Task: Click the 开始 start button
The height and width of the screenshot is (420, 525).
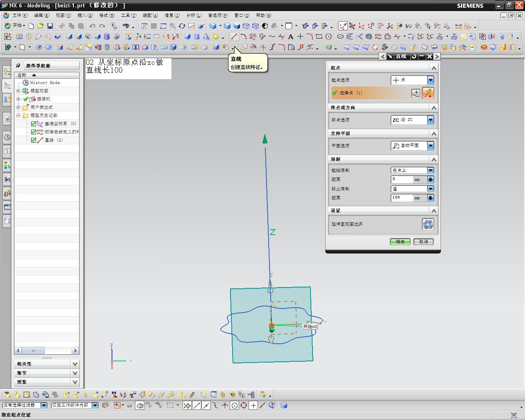Action: (14, 25)
